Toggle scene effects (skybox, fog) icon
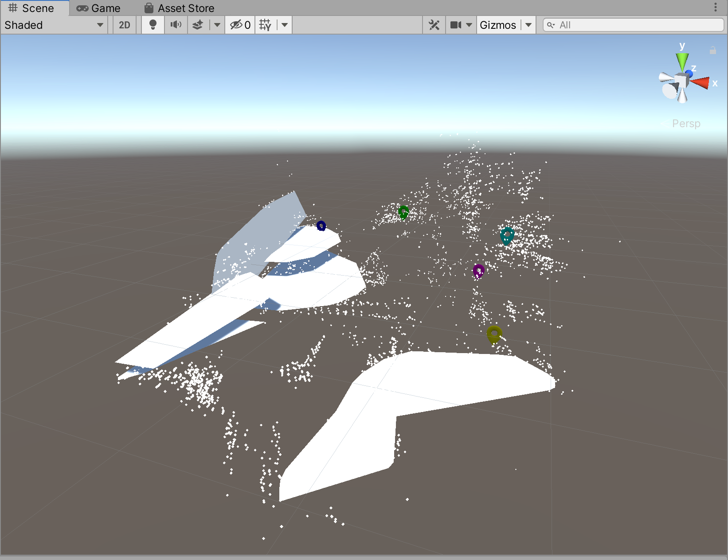The height and width of the screenshot is (560, 728). tap(198, 25)
